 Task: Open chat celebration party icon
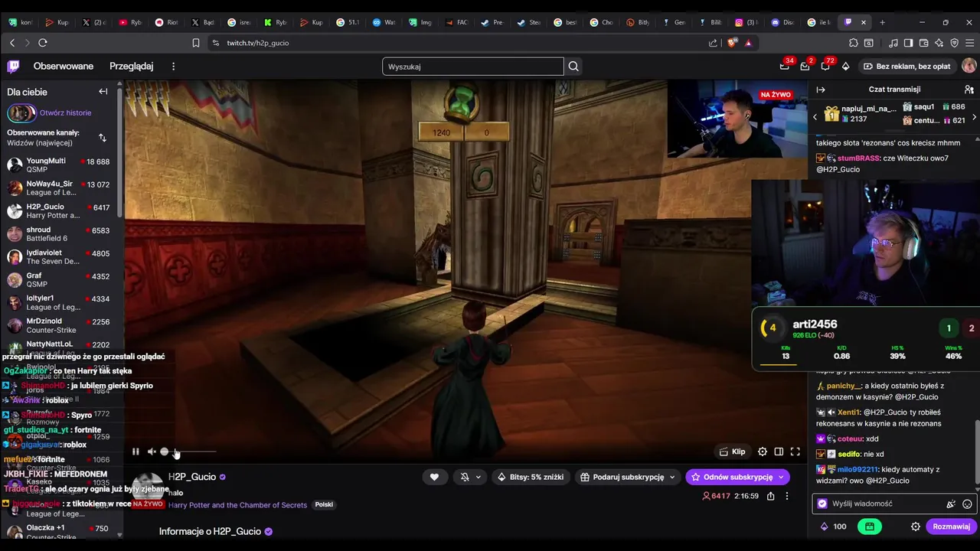pos(951,504)
